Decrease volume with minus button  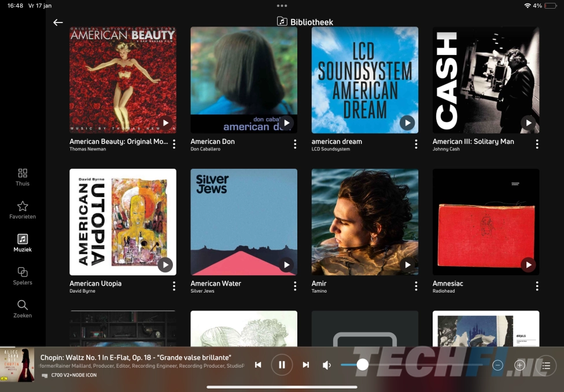(497, 365)
